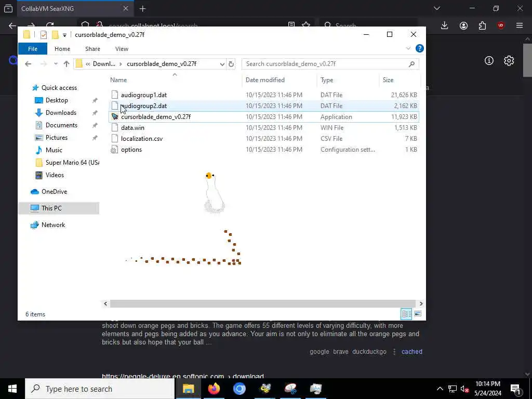Viewport: 532px width, 399px height.
Task: Click the data.win file name
Action: (x=132, y=128)
